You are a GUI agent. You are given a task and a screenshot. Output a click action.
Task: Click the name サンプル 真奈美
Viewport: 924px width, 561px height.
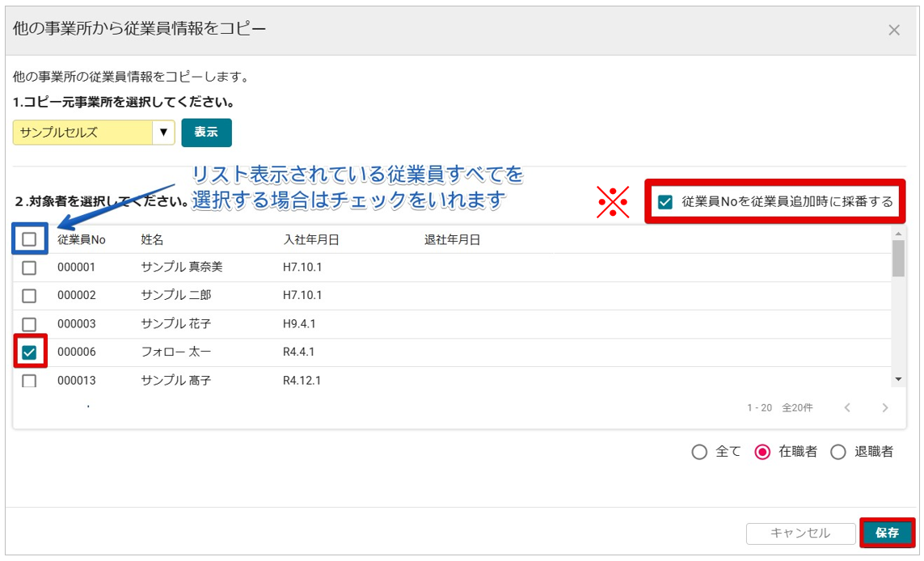(182, 267)
